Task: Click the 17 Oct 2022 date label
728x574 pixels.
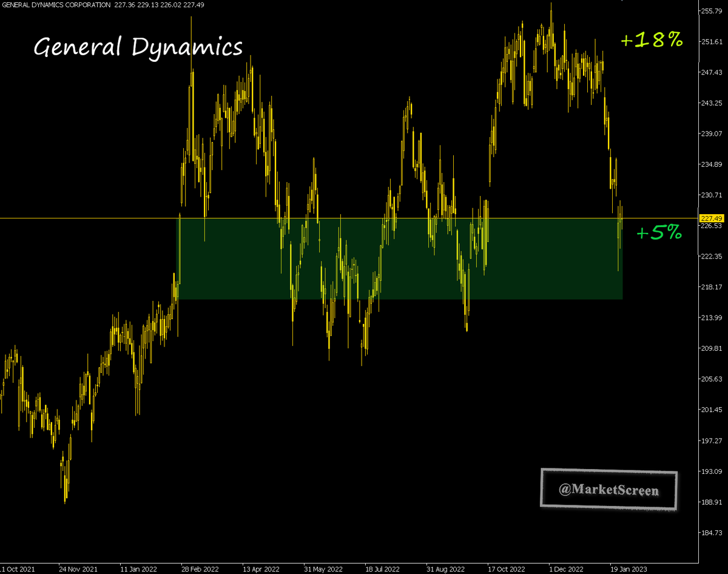Action: pyautogui.click(x=507, y=570)
